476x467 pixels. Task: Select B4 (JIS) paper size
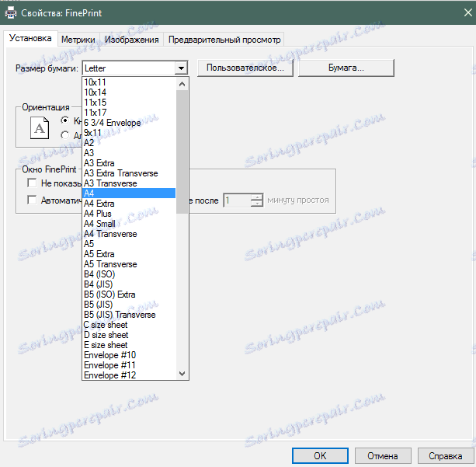point(129,284)
